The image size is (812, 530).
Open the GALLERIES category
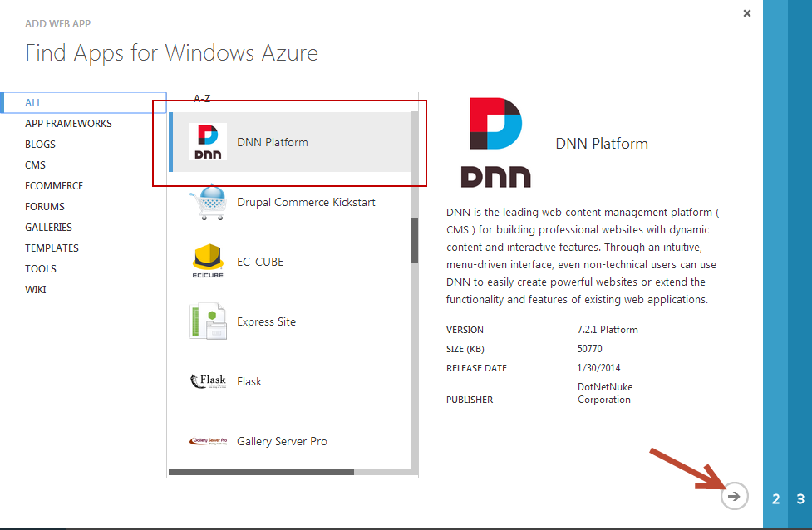point(48,227)
